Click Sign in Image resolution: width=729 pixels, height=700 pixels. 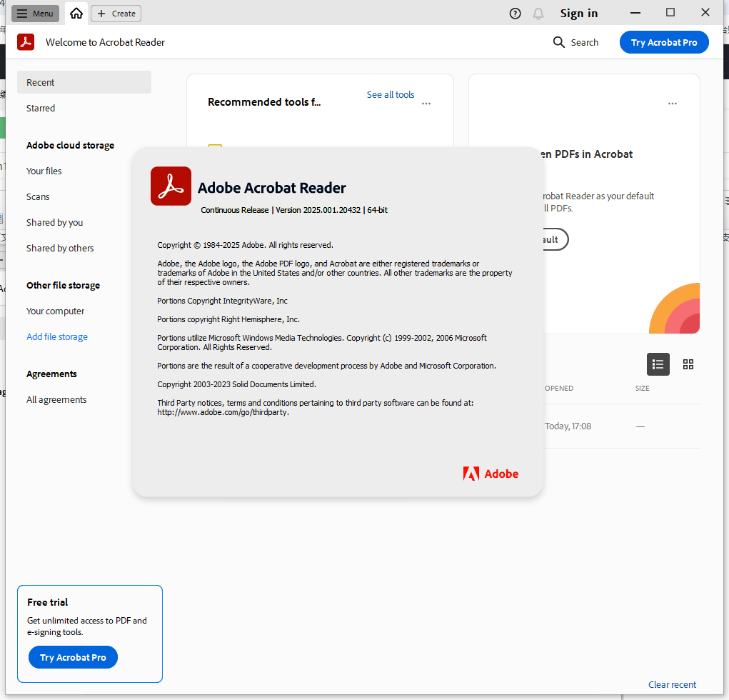578,13
